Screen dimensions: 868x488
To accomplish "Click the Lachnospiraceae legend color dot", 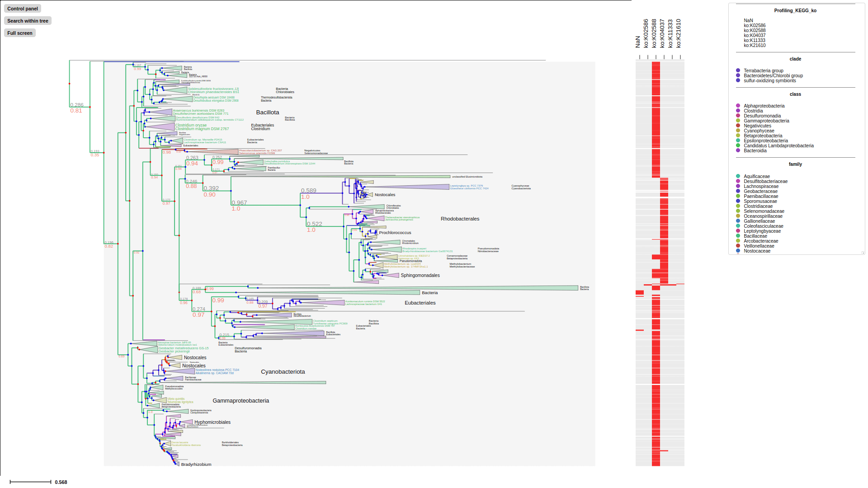I will click(x=738, y=186).
